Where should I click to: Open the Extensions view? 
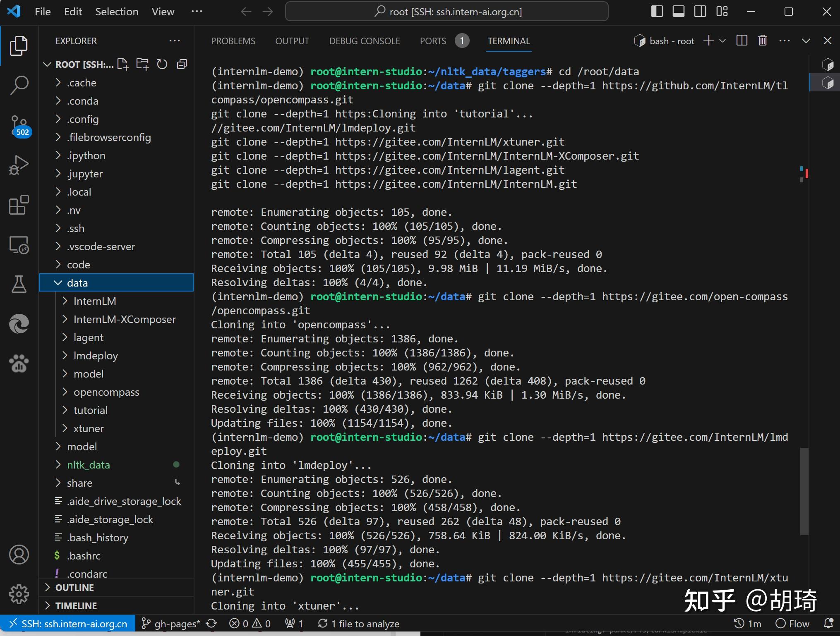pyautogui.click(x=19, y=205)
